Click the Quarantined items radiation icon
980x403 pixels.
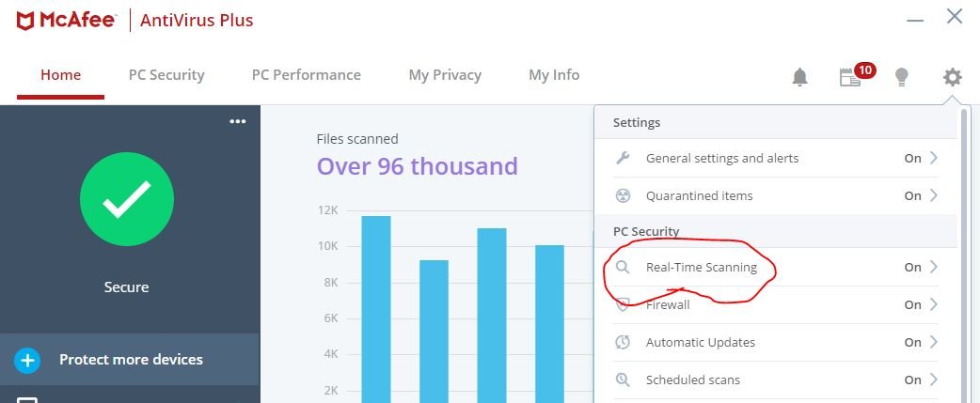pyautogui.click(x=623, y=196)
